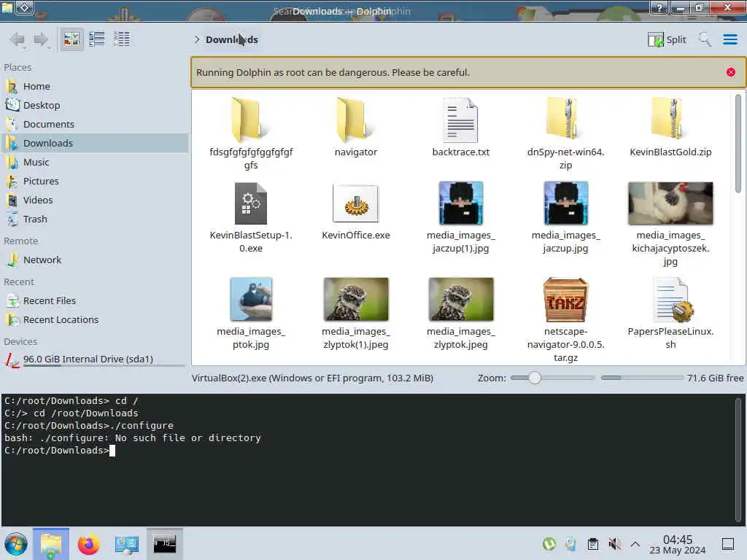Screen dimensions: 747x560
Task: Switch to Details view mode
Action: pyautogui.click(x=122, y=39)
